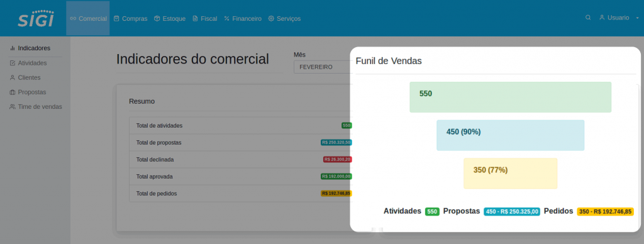Viewport: 644px width, 244px height.
Task: Click the green 550 funnel bar
Action: click(511, 97)
